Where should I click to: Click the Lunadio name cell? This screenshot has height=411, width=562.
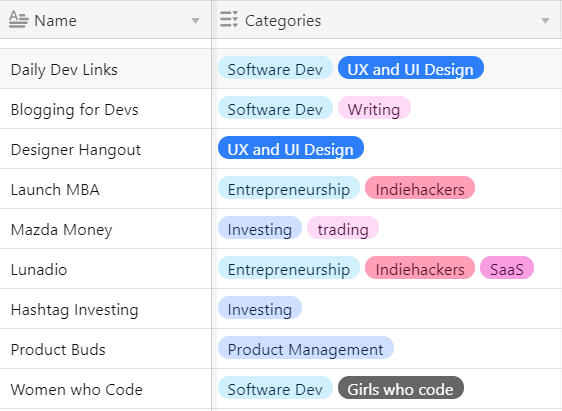[x=106, y=269]
